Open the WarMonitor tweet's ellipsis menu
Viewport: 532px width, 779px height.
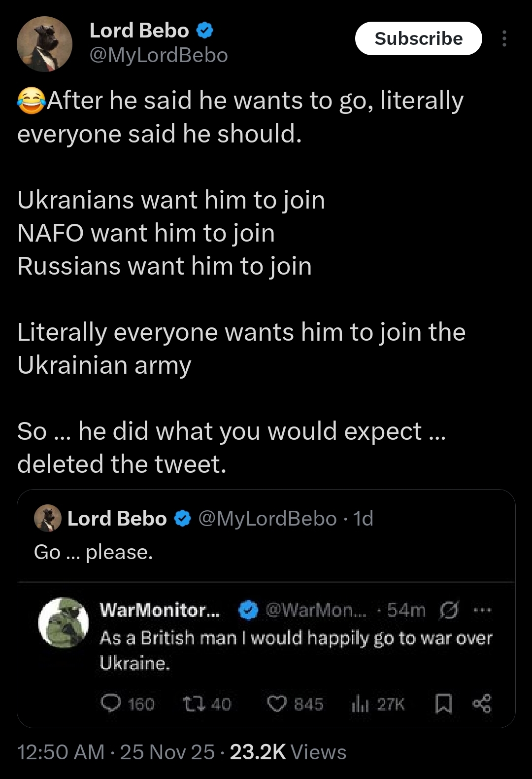pos(482,610)
